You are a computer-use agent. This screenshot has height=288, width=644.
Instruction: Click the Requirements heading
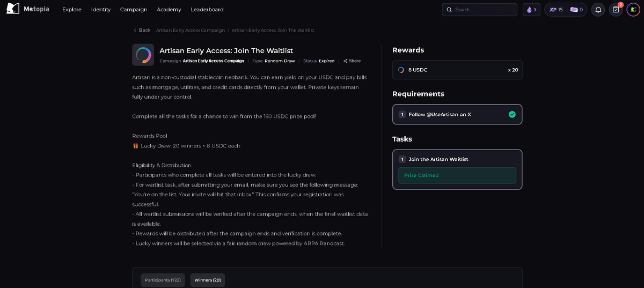coord(419,94)
